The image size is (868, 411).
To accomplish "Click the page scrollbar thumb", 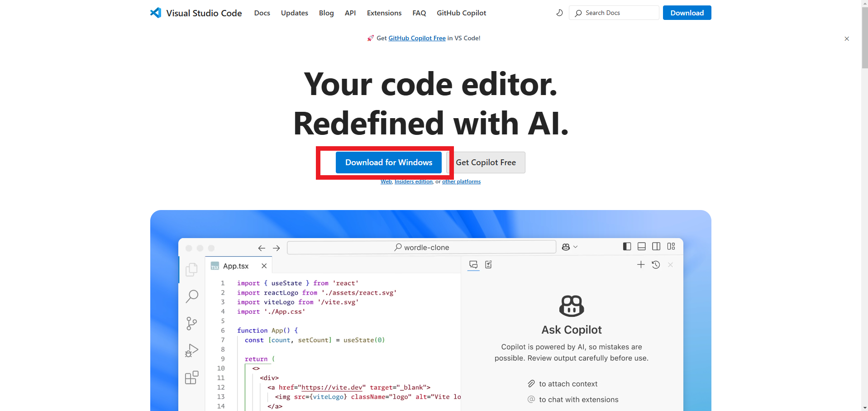I will tap(864, 38).
